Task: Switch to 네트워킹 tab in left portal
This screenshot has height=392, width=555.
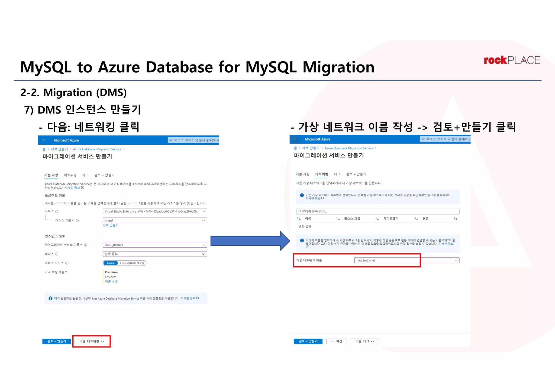Action: (x=70, y=175)
